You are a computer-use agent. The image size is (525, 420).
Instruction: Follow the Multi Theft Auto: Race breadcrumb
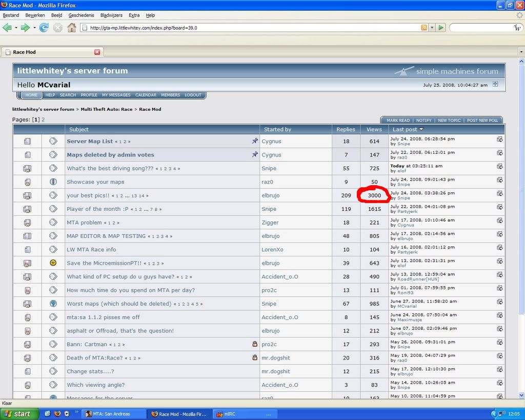tap(107, 109)
